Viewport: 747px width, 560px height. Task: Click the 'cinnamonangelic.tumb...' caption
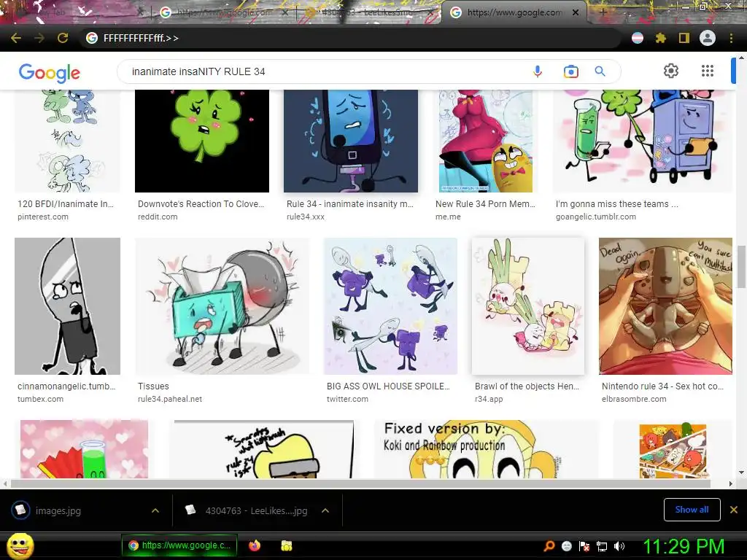pos(66,386)
